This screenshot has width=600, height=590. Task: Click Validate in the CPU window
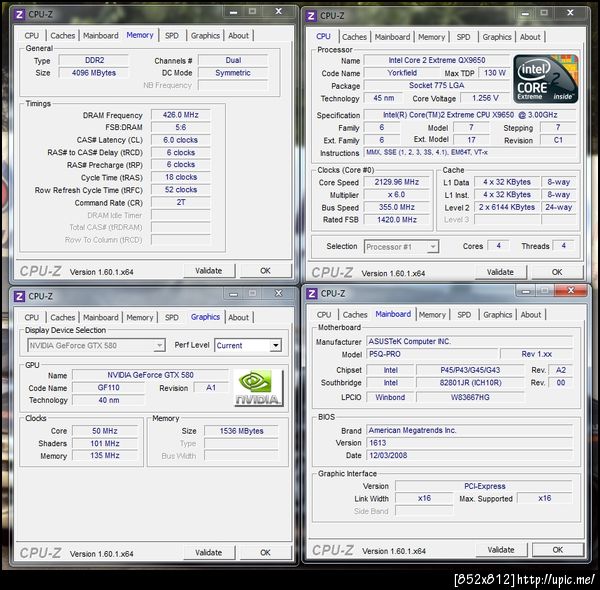[x=501, y=272]
